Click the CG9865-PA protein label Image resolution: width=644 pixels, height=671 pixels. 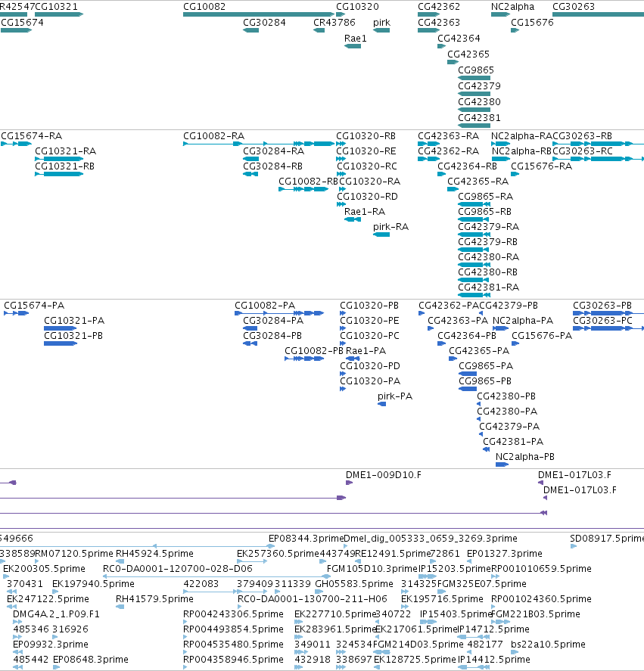(x=486, y=366)
